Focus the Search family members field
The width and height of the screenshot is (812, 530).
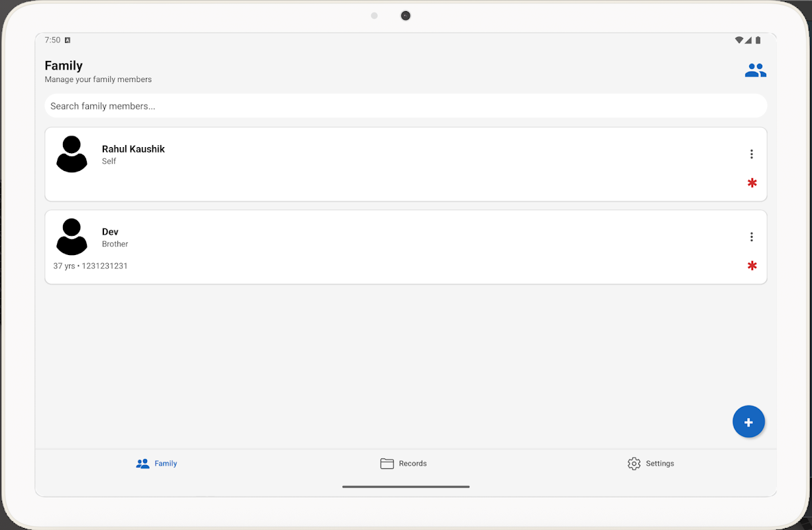pos(406,106)
